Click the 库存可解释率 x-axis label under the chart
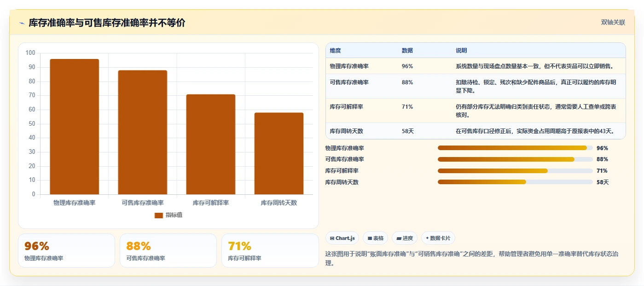 pyautogui.click(x=211, y=203)
